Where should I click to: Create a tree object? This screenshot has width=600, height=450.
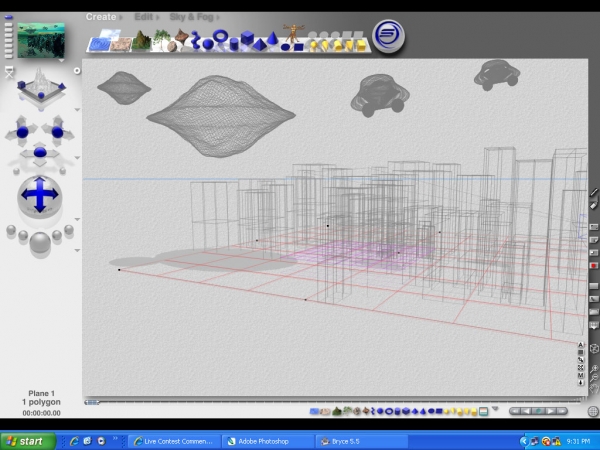(161, 38)
